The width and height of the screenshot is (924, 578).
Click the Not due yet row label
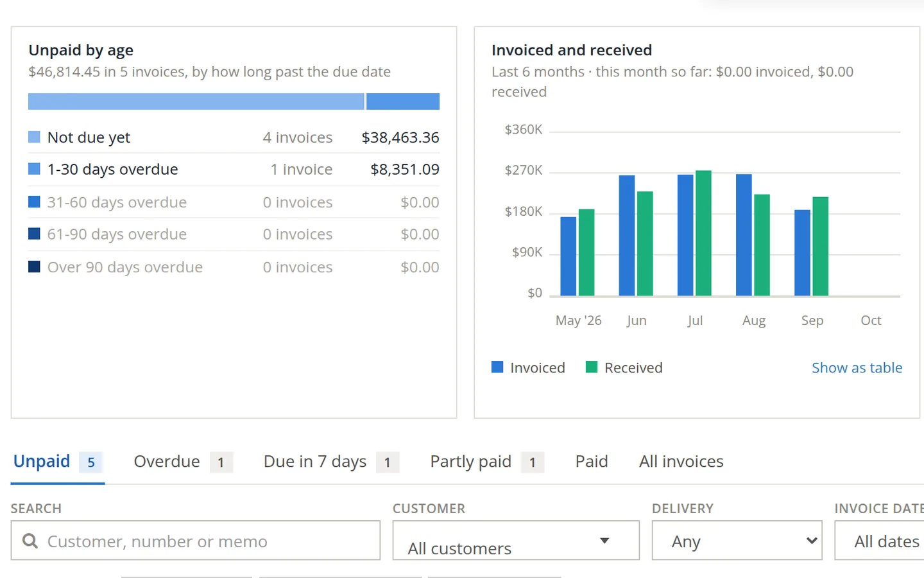[x=89, y=137]
